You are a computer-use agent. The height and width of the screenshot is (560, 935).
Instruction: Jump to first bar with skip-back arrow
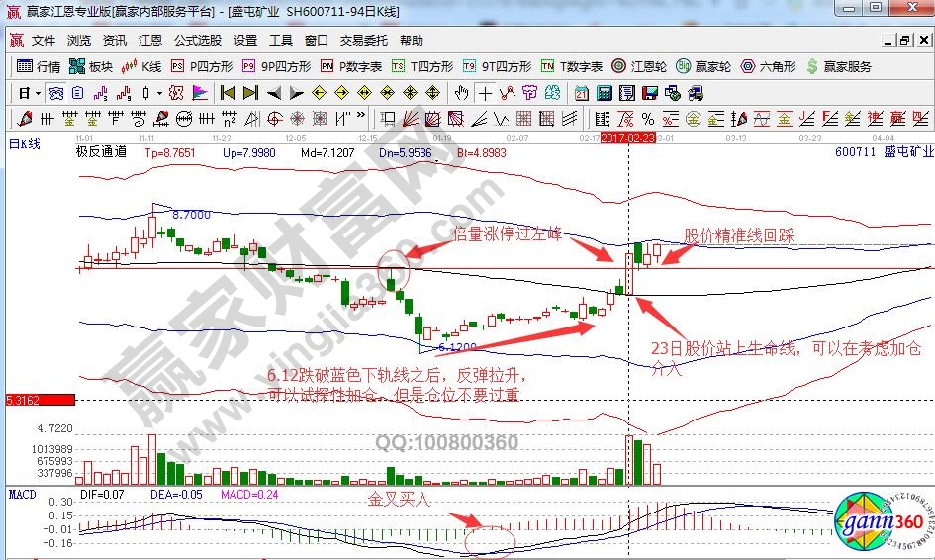tap(228, 93)
